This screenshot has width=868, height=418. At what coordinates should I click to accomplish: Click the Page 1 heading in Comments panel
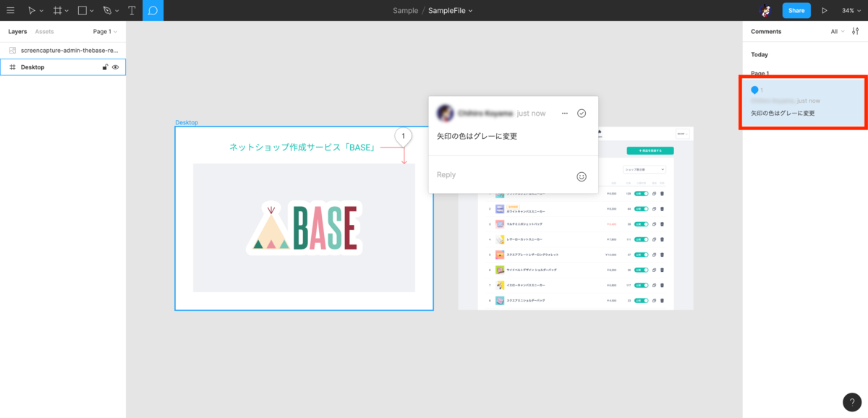[760, 73]
